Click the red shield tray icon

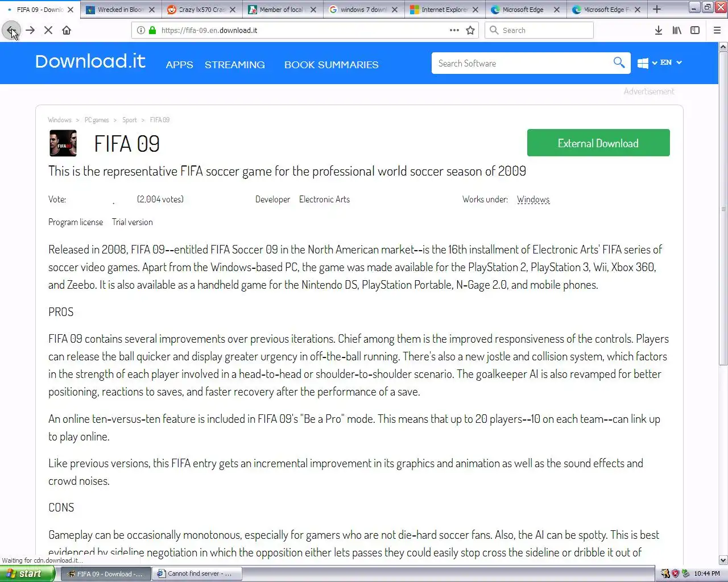pos(675,574)
